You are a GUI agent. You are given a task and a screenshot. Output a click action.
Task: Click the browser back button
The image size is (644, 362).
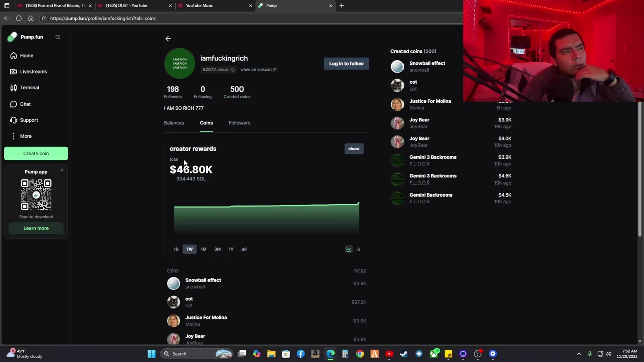[7, 18]
